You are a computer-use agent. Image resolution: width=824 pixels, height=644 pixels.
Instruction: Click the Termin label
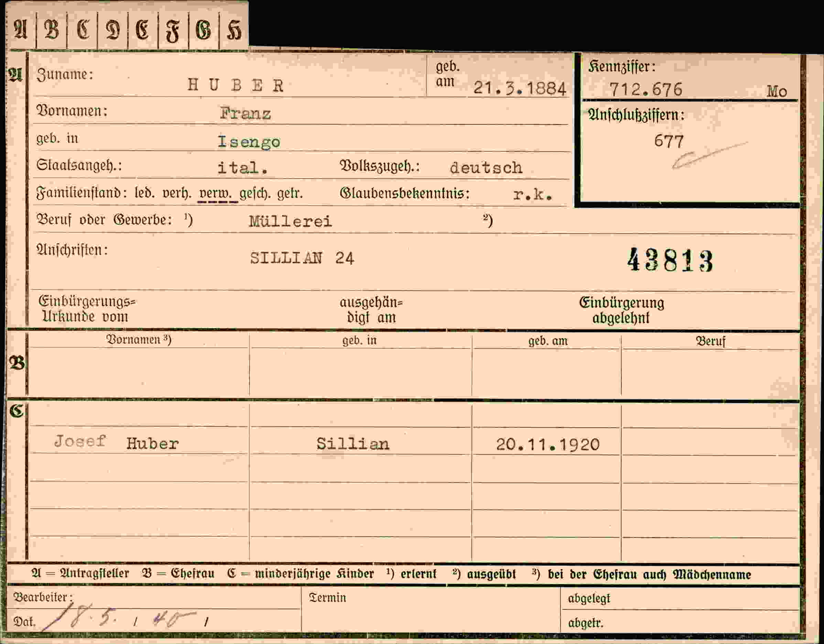coord(327,598)
